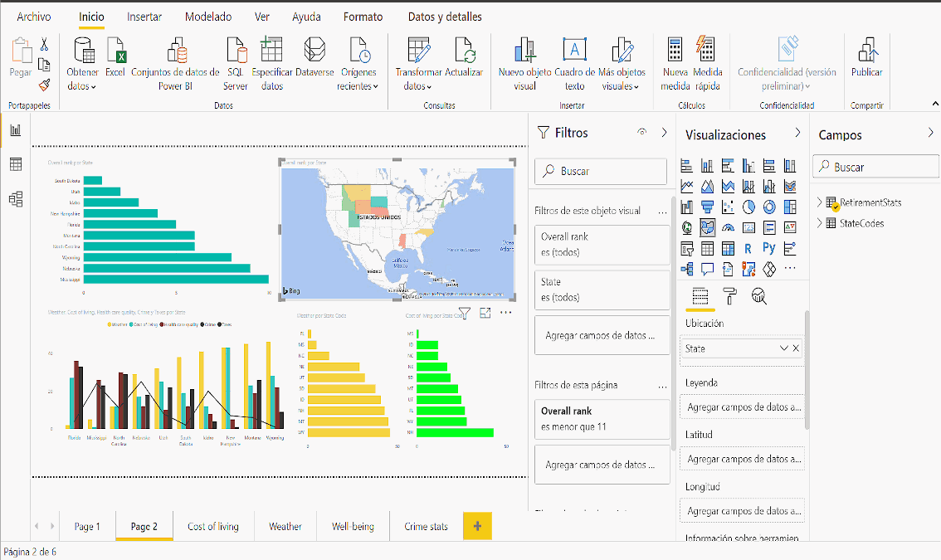Open Overall rank es menor que 11 filter

pyautogui.click(x=602, y=419)
